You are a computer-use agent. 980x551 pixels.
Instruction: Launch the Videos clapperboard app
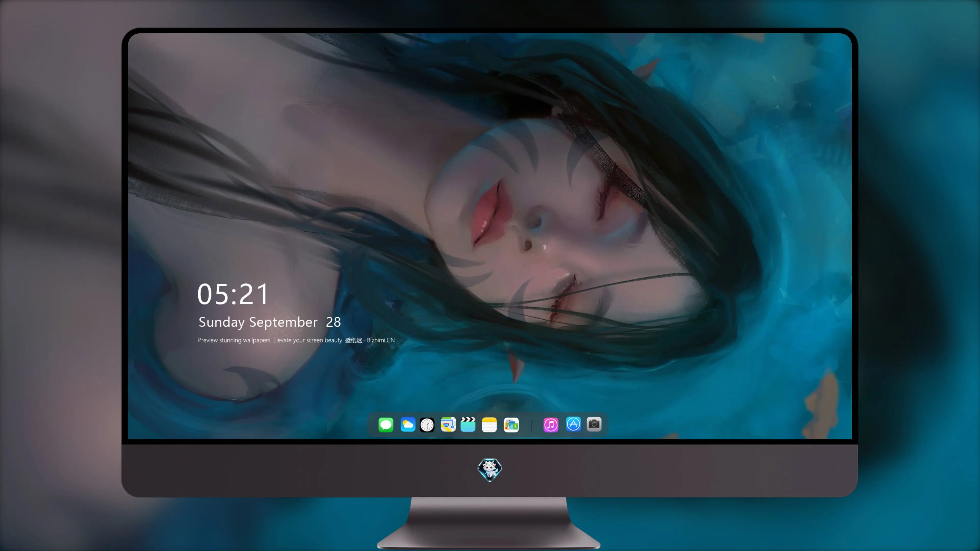(468, 424)
